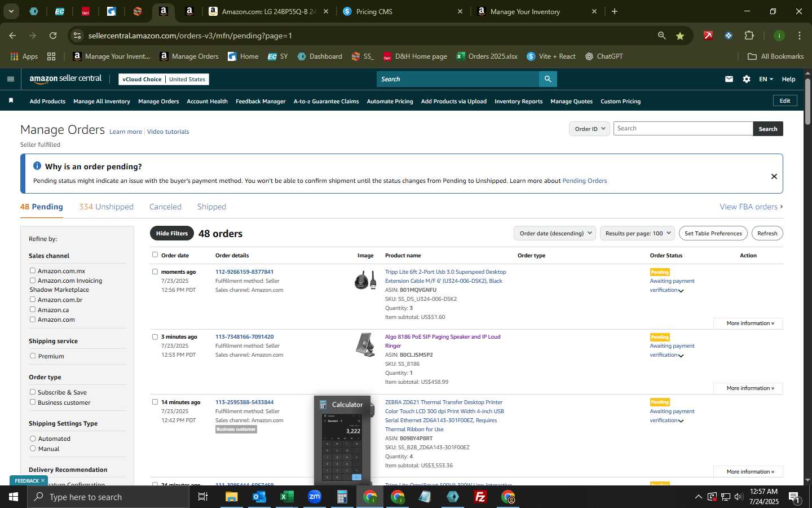The image size is (812, 508).
Task: Expand status chevron for order 113-7348166-7091420
Action: point(681,356)
